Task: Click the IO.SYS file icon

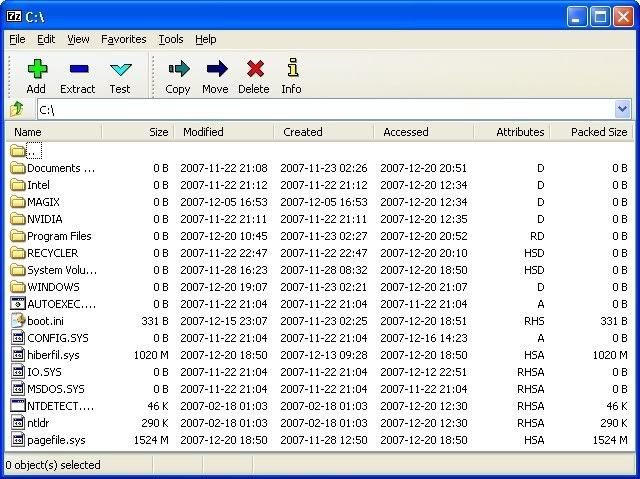Action: coord(18,372)
